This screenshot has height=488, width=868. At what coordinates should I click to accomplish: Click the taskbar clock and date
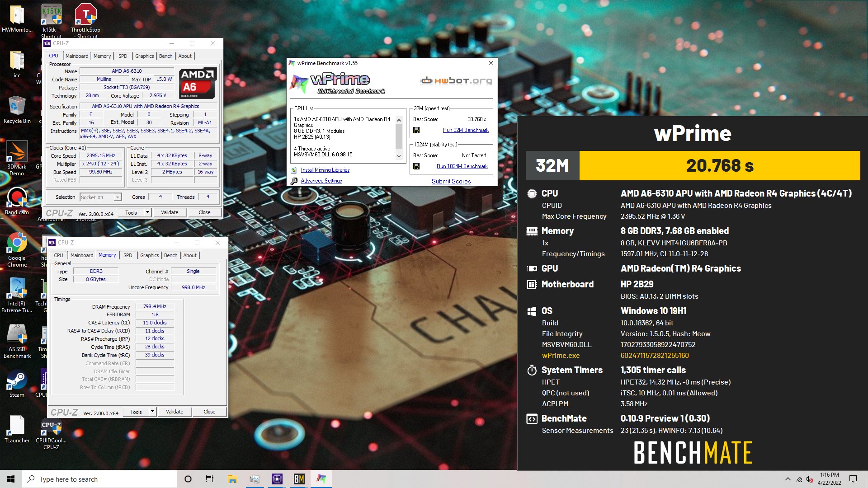click(829, 479)
